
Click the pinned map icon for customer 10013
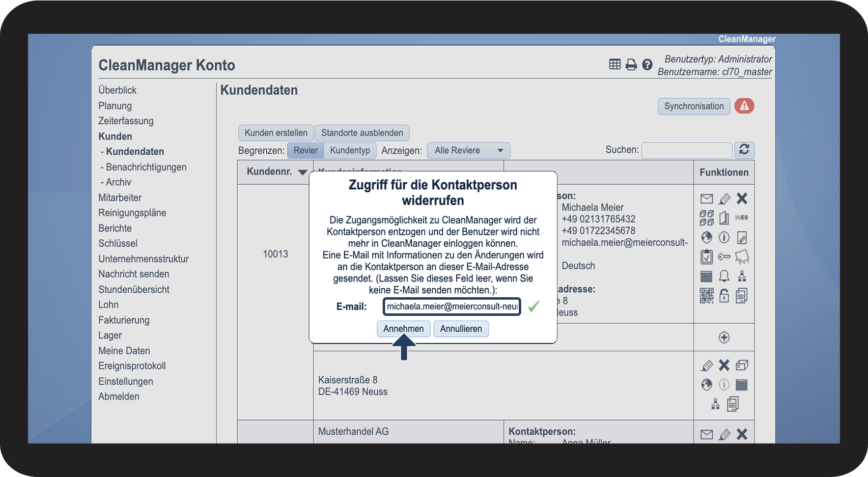pyautogui.click(x=742, y=256)
